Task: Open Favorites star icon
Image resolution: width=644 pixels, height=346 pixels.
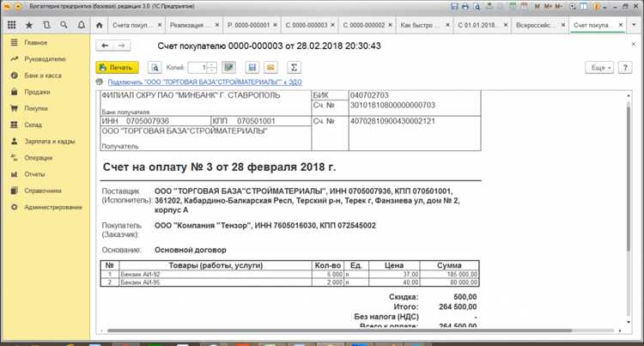Action: tap(29, 25)
